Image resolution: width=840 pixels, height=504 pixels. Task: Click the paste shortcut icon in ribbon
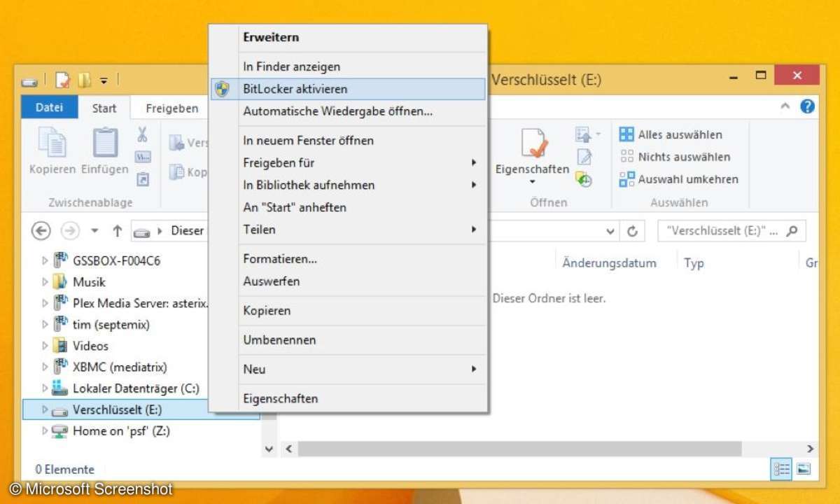[143, 179]
